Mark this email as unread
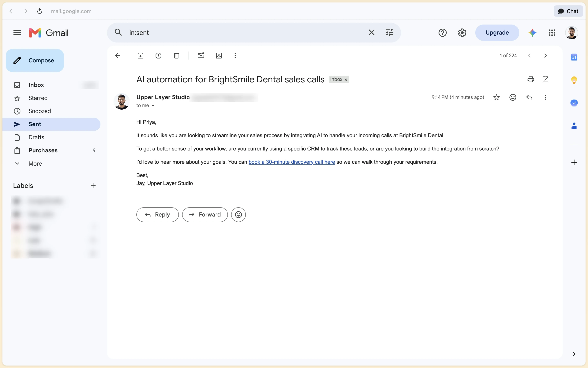 point(201,56)
